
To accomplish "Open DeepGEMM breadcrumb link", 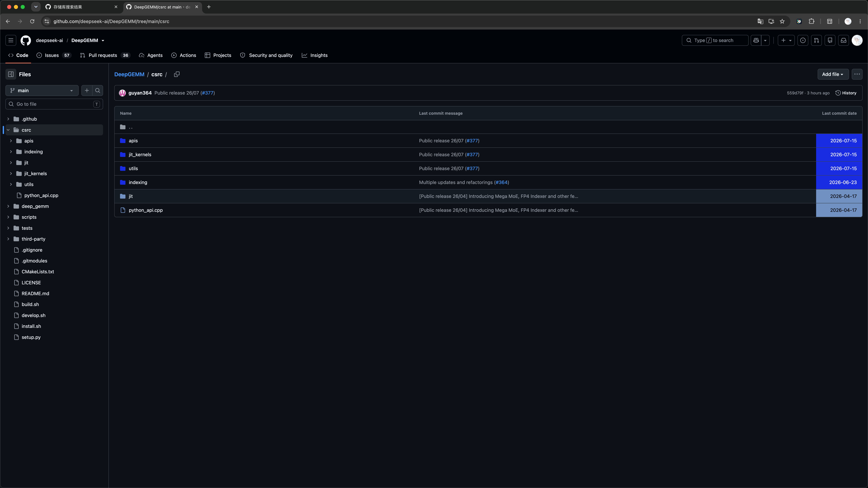I will coord(129,74).
